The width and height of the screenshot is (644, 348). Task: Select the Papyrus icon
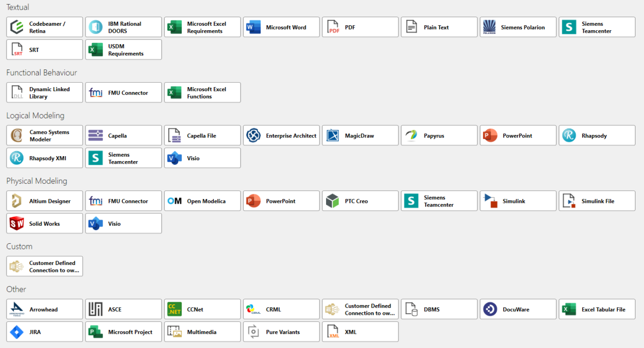[411, 135]
